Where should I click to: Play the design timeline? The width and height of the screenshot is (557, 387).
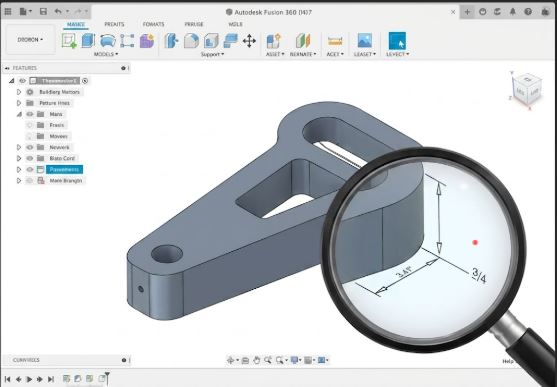coord(29,379)
